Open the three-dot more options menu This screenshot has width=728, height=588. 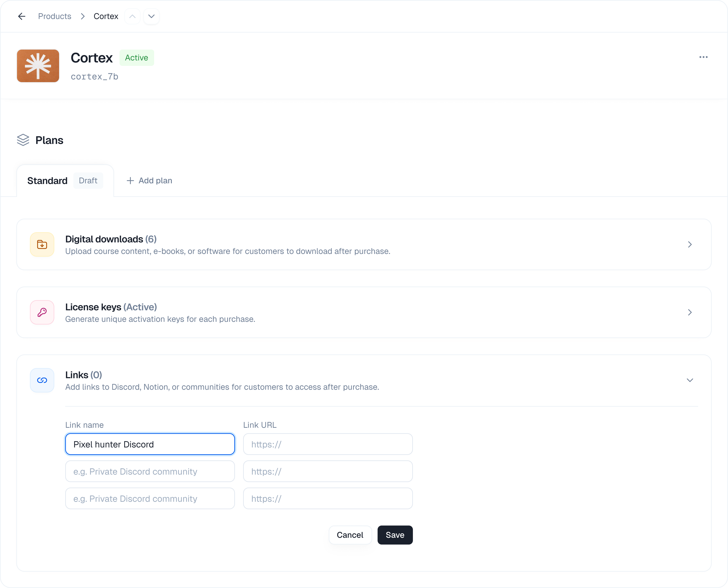703,57
